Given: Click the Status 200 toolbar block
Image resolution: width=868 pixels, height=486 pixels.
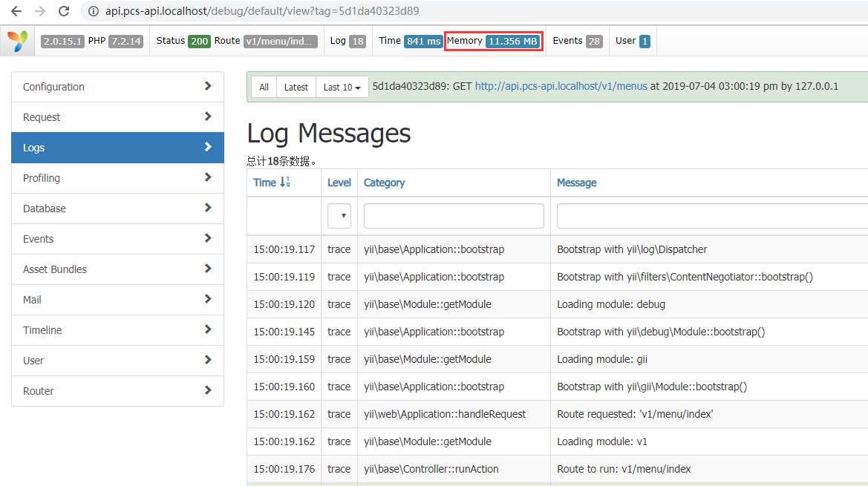Looking at the screenshot, I should 183,41.
